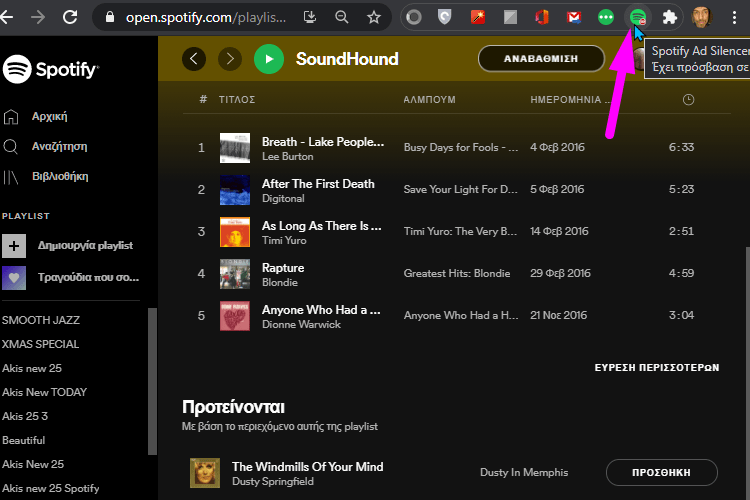Open the Extensions puzzle menu

(x=670, y=18)
